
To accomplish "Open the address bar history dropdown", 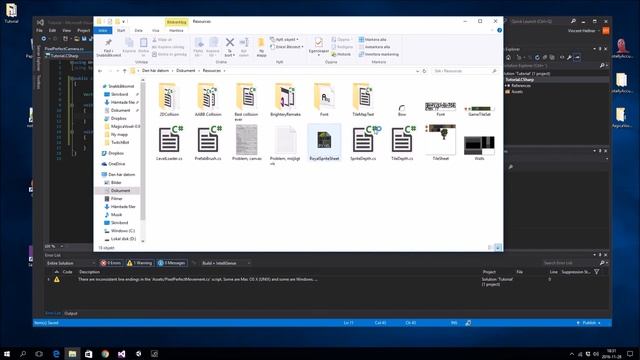I will click(417, 71).
